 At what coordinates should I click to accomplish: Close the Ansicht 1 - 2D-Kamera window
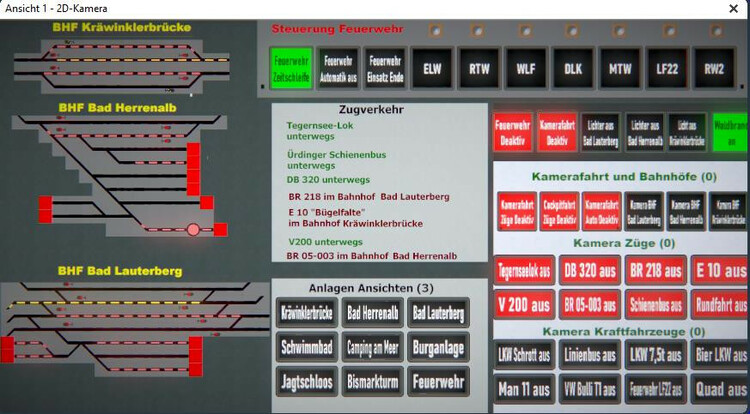click(733, 9)
